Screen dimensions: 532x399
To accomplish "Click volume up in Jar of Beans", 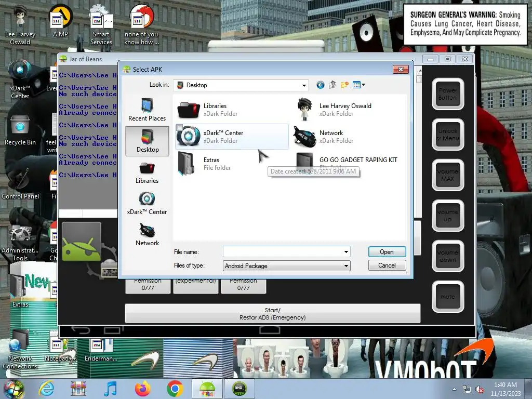I will (447, 216).
